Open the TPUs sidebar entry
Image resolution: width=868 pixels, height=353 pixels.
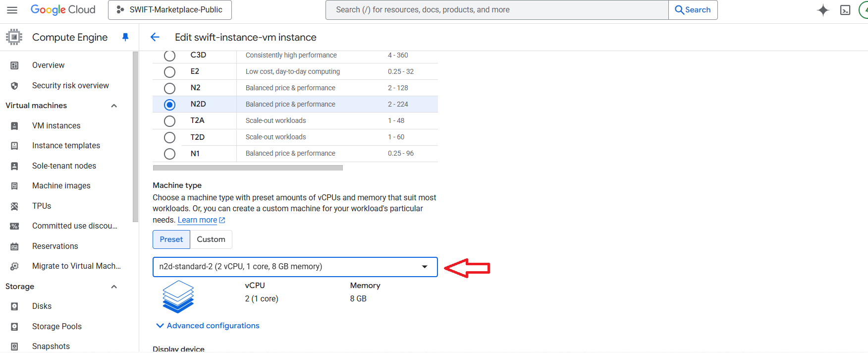click(x=42, y=206)
